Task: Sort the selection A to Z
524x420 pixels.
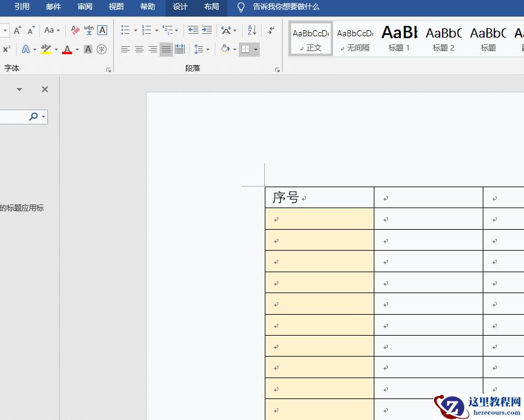Action: (252, 30)
